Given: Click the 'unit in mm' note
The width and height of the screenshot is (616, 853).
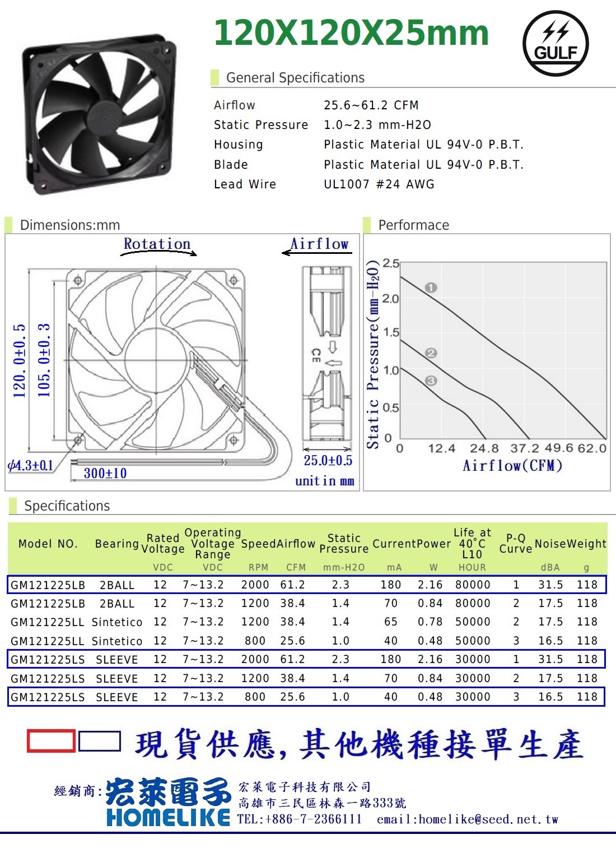Looking at the screenshot, I should coord(325,481).
